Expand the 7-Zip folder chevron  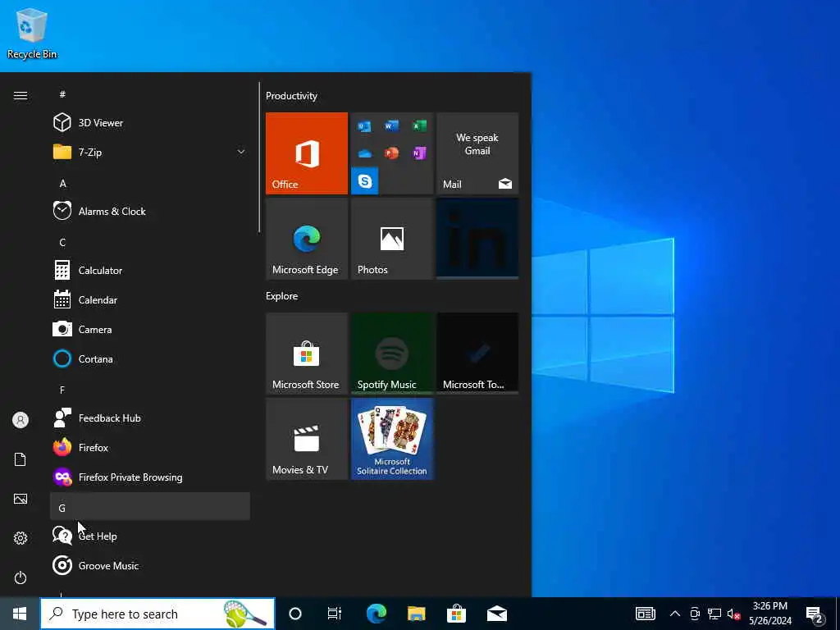click(241, 152)
